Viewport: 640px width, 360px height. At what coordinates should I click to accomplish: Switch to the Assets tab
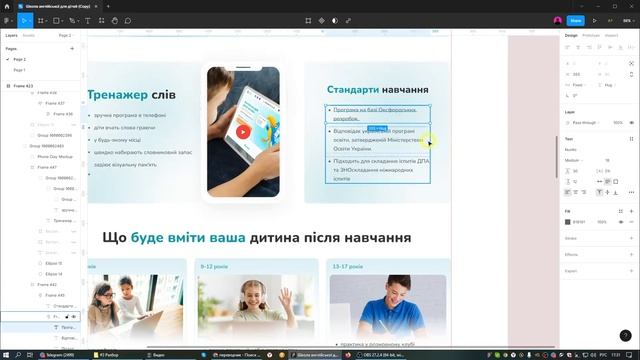point(29,36)
